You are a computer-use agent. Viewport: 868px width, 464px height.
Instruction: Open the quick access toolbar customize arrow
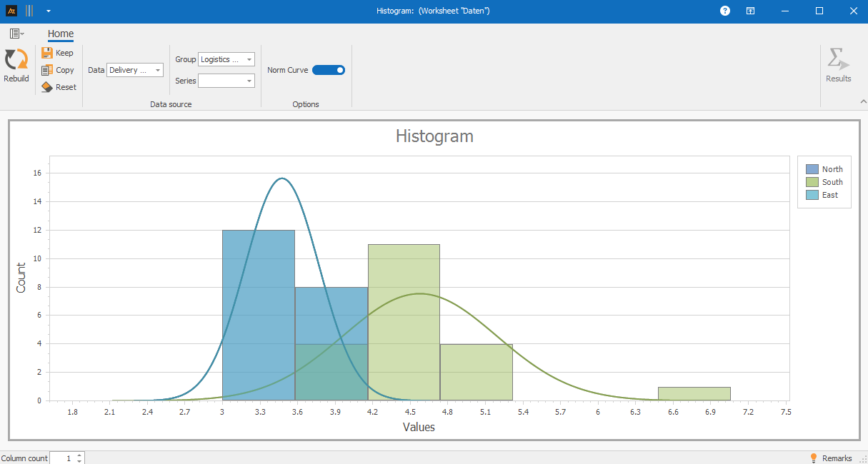coord(48,11)
